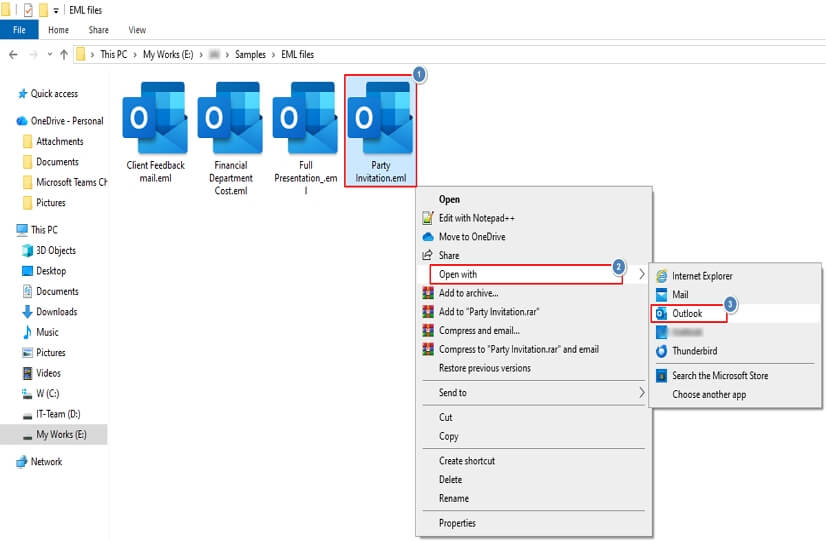This screenshot has width=826, height=541.
Task: Choose Rename in context menu
Action: click(454, 498)
